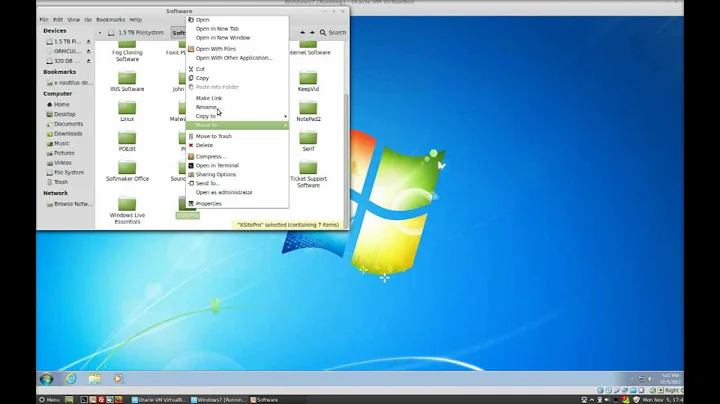Launch Internet Explorer from Windows taskbar

pos(71,379)
